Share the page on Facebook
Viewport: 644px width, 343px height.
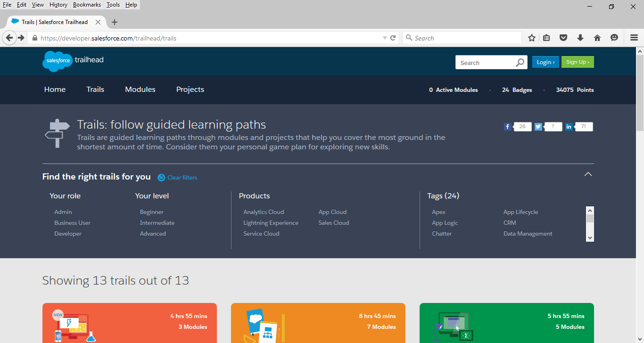(x=507, y=127)
